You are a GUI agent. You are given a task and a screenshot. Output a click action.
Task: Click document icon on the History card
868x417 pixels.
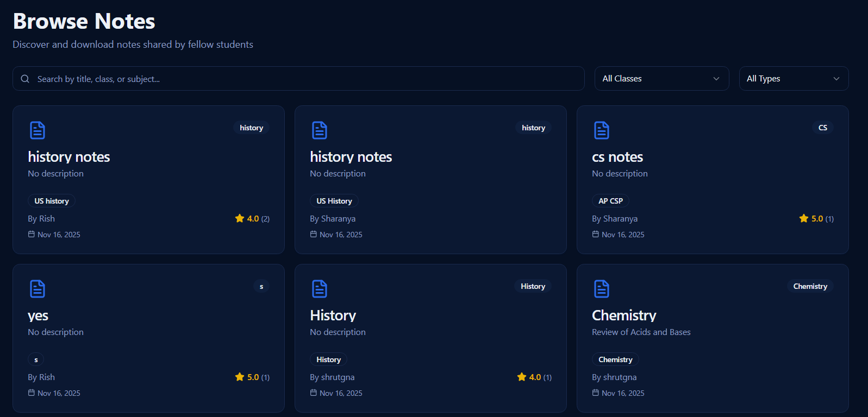pos(320,289)
